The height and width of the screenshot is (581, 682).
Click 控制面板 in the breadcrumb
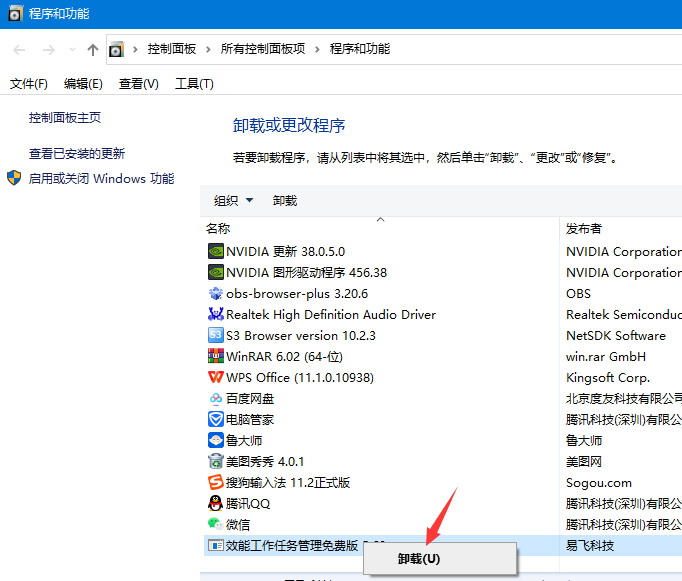172,49
